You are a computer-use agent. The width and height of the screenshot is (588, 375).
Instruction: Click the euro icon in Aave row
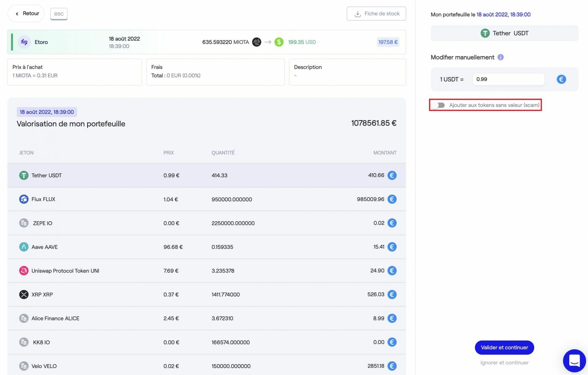point(392,247)
